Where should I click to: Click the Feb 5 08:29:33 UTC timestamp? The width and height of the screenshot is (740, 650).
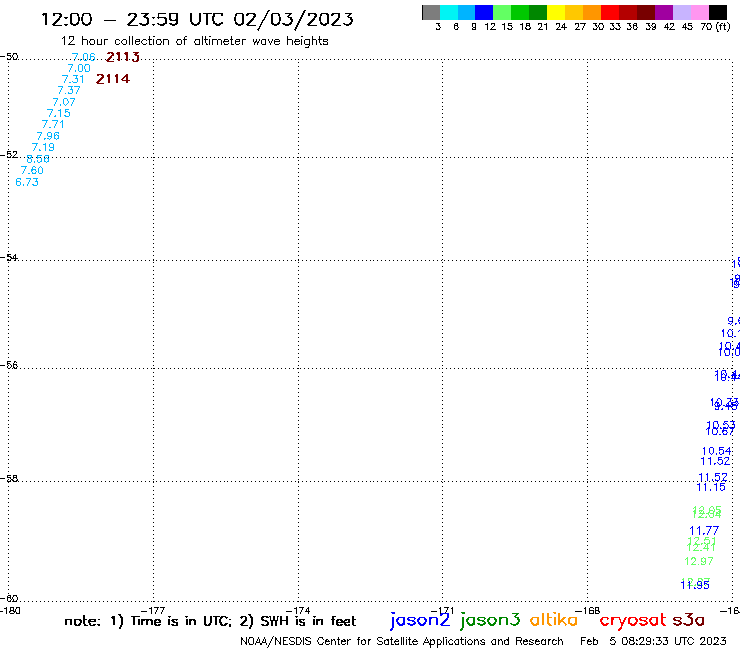pyautogui.click(x=653, y=641)
